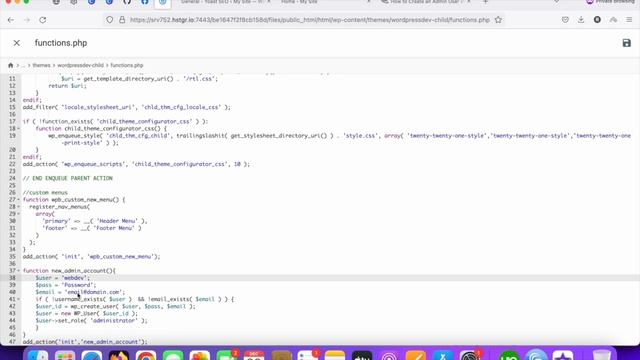Open the Trash in the Dock
This screenshot has height=360, width=640.
(602, 356)
